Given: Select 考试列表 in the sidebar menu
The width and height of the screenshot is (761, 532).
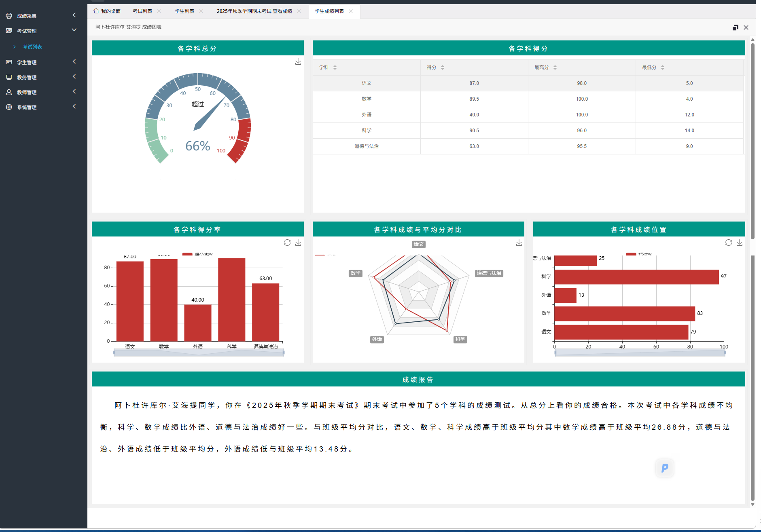Looking at the screenshot, I should tap(33, 46).
